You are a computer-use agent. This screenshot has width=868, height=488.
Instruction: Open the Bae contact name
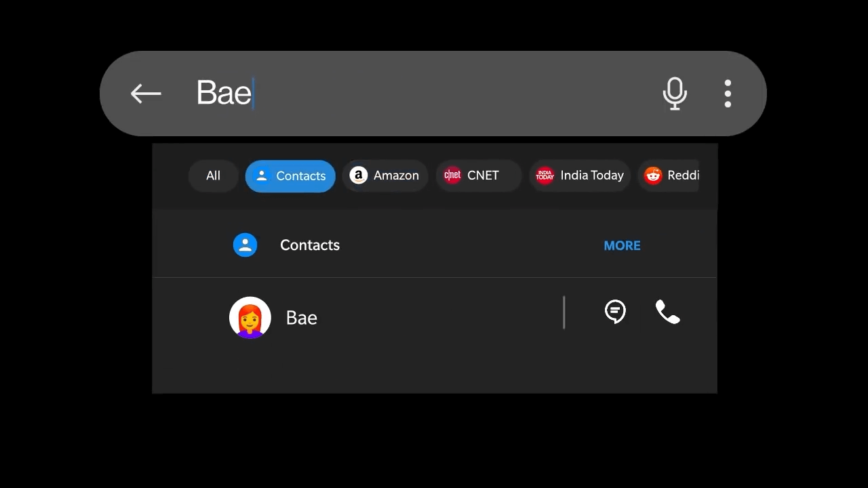pyautogui.click(x=302, y=318)
